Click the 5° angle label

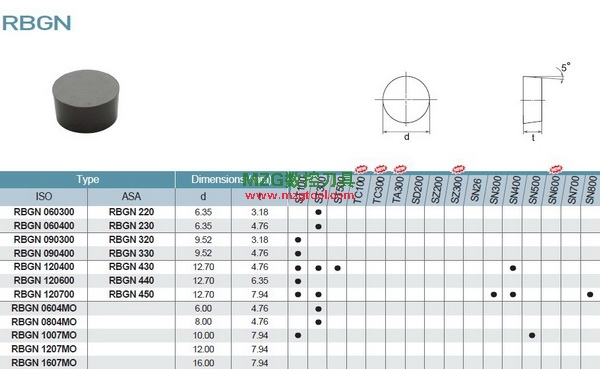tap(566, 67)
